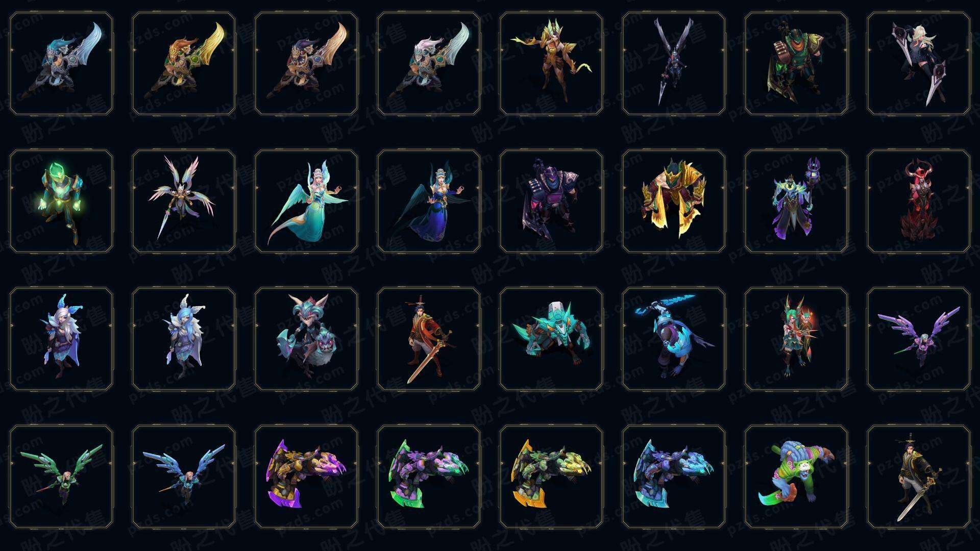This screenshot has height=551, width=980.
Task: Select the glowing green armored figure skin
Action: 61,202
